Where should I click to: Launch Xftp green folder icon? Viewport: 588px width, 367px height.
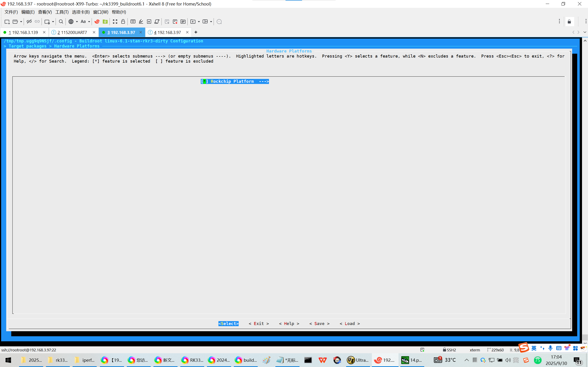tap(105, 22)
